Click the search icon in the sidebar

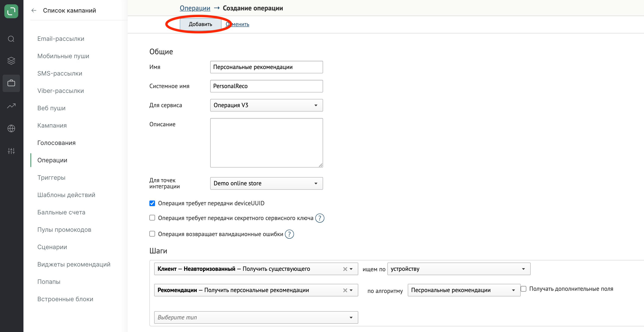(12, 39)
